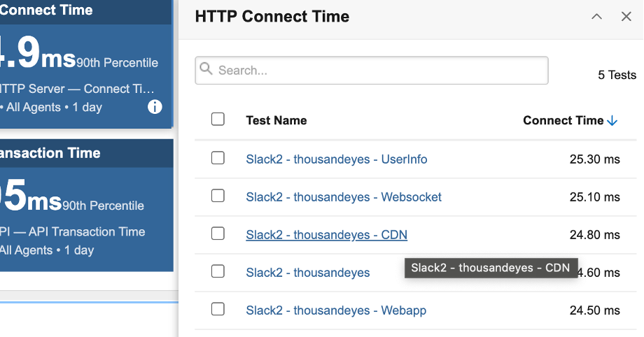The width and height of the screenshot is (644, 337).
Task: Click the Connect Time sort arrow
Action: (x=612, y=120)
